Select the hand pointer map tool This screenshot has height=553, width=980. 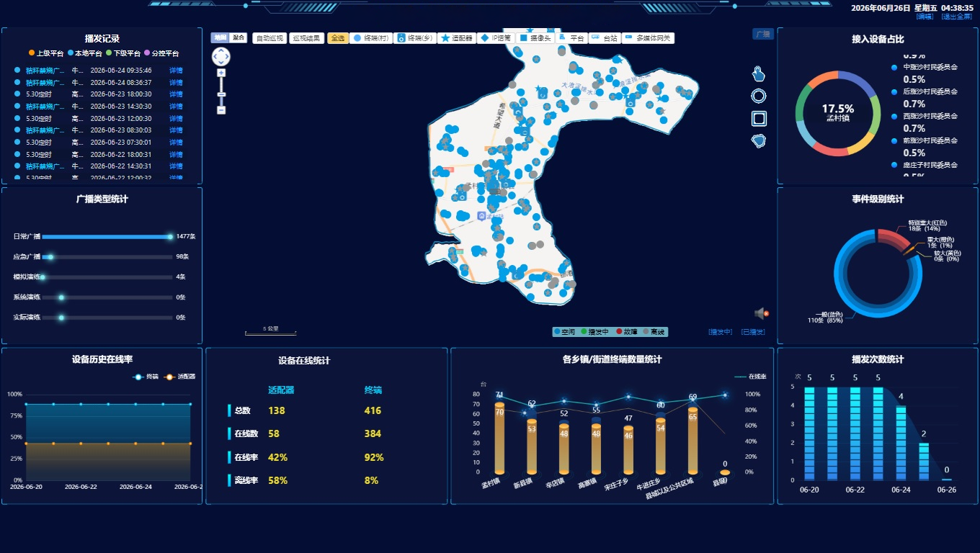tap(758, 73)
